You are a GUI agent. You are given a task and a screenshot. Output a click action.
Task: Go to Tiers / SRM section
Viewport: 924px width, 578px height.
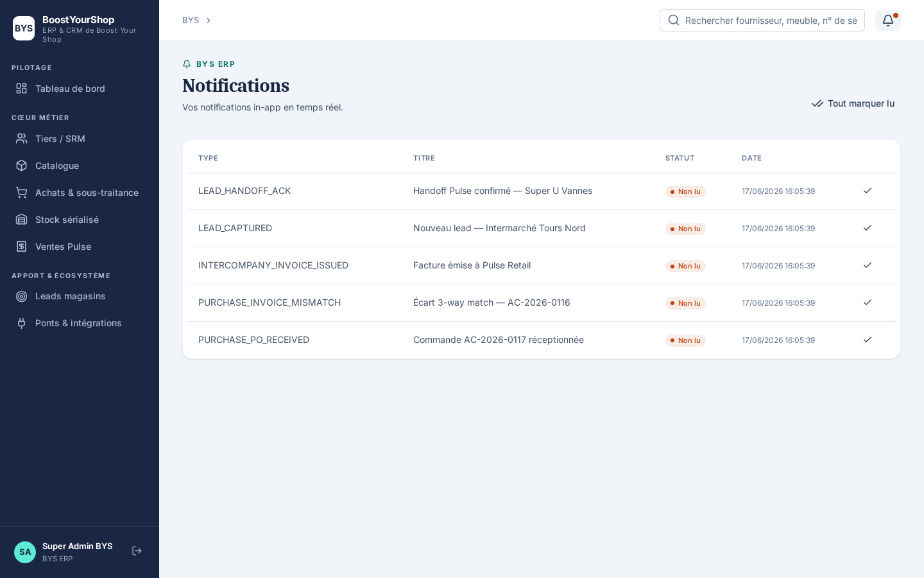80,139
